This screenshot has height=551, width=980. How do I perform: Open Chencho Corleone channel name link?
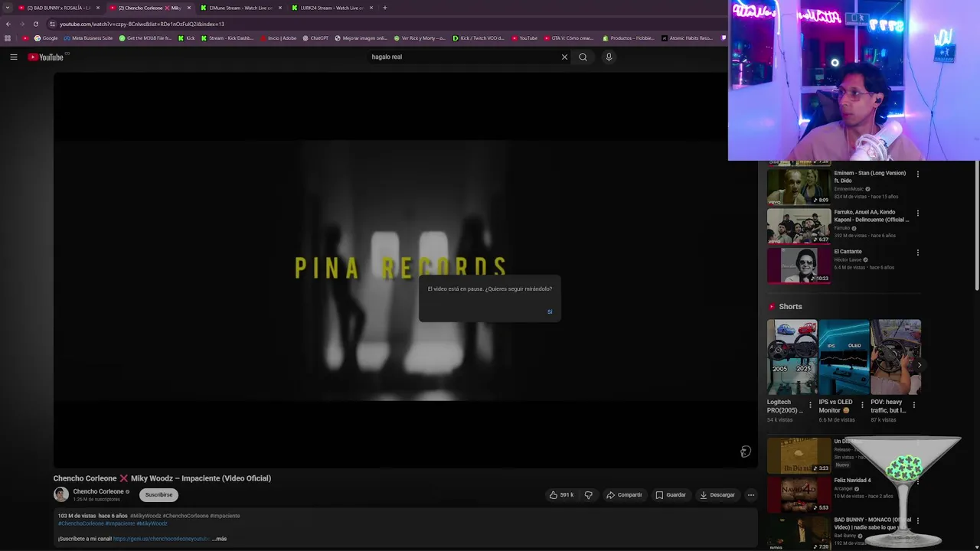click(98, 491)
